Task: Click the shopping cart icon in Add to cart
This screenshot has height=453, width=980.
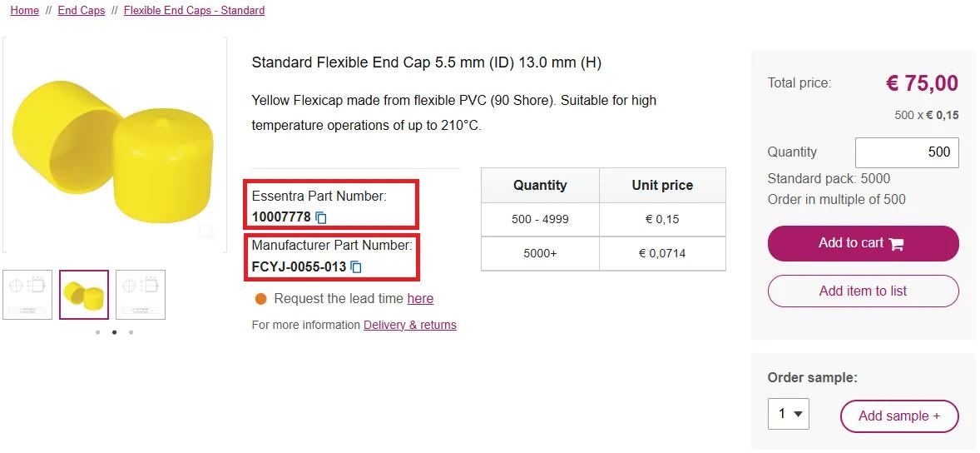Action: click(x=896, y=244)
